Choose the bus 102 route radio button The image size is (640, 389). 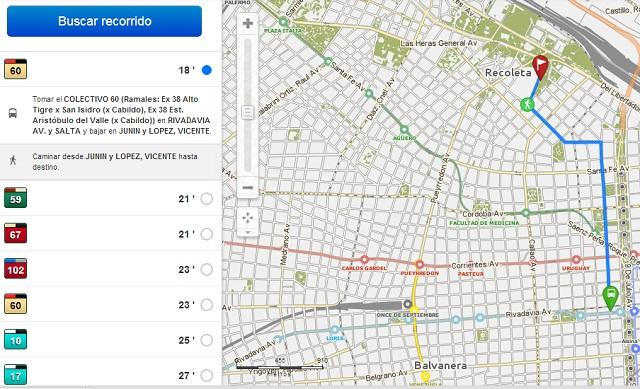[207, 269]
